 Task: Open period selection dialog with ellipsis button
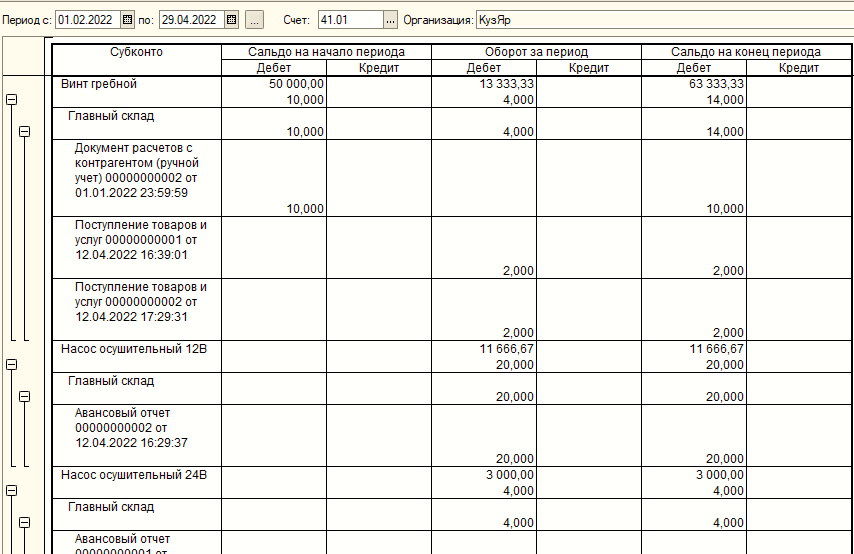point(254,20)
